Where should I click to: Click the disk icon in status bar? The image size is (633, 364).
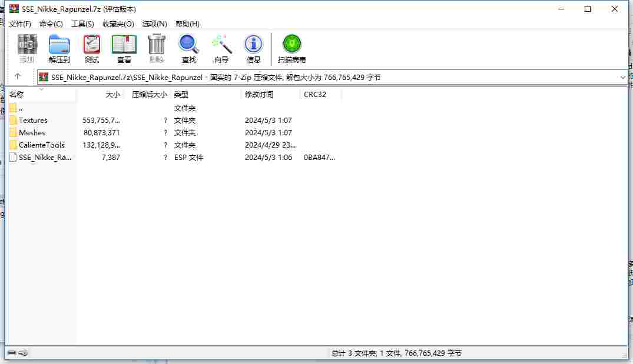coord(12,353)
